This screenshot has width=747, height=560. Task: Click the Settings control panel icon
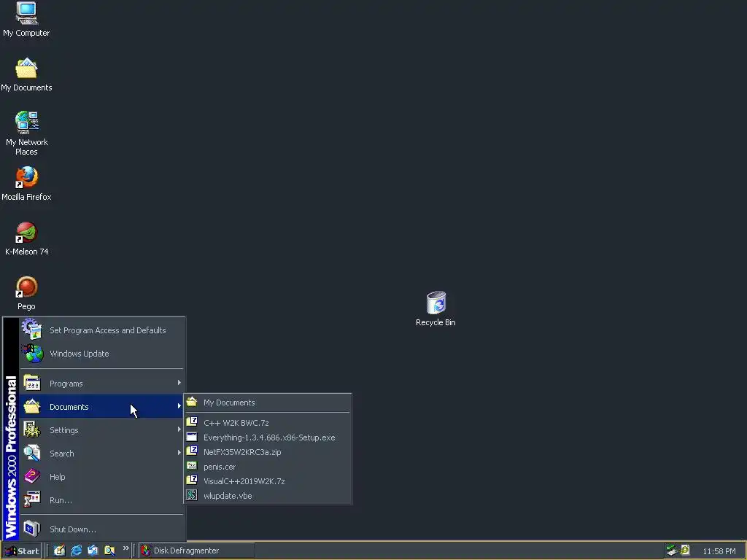[32, 429]
